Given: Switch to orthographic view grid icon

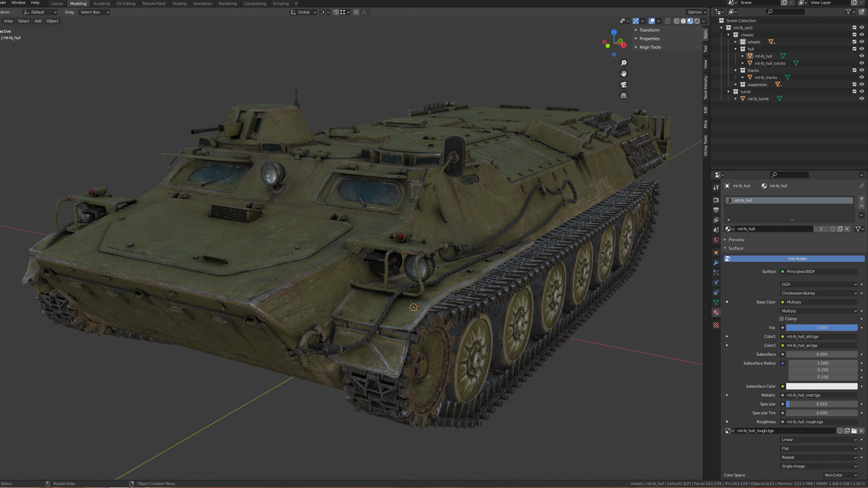Looking at the screenshot, I should click(x=623, y=95).
